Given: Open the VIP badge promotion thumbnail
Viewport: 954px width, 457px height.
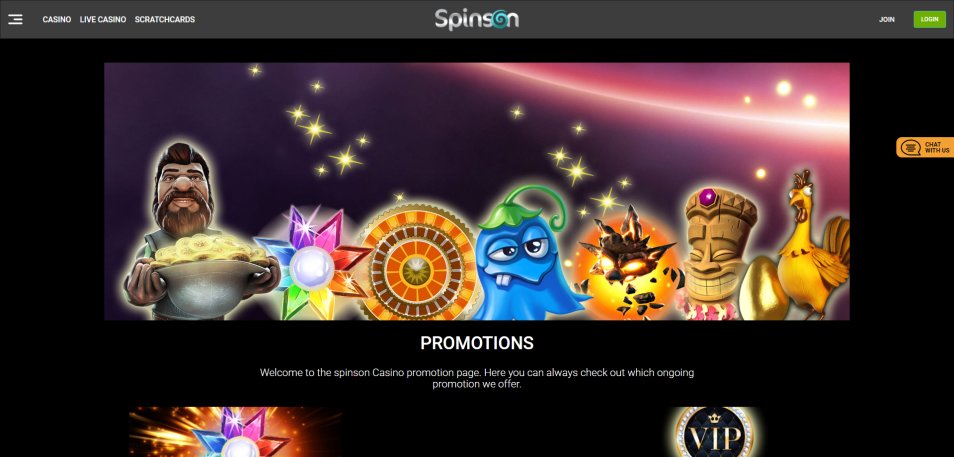Looking at the screenshot, I should [715, 432].
